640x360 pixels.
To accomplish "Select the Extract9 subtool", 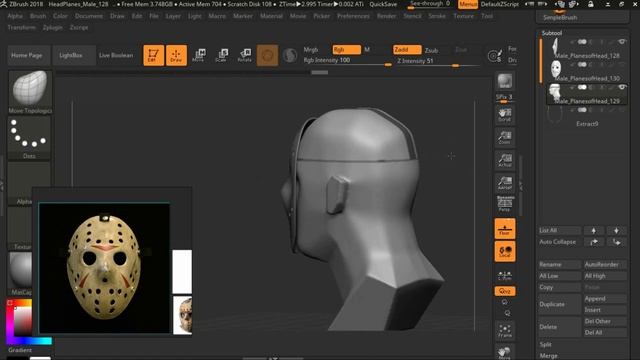I will pos(587,117).
